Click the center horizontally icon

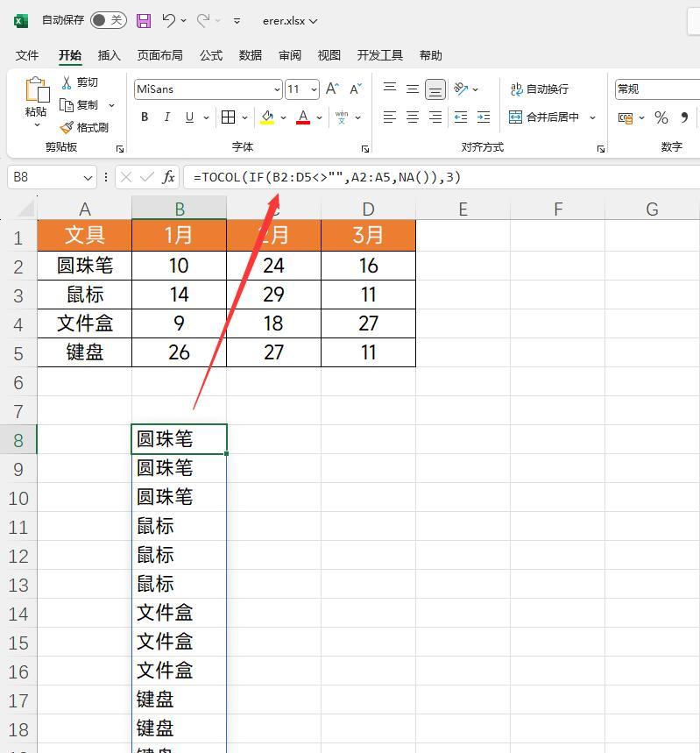pos(413,117)
